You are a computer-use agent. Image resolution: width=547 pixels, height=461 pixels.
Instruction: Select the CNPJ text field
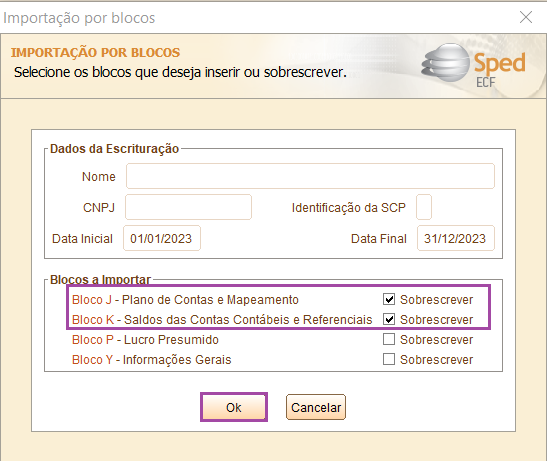click(x=188, y=207)
